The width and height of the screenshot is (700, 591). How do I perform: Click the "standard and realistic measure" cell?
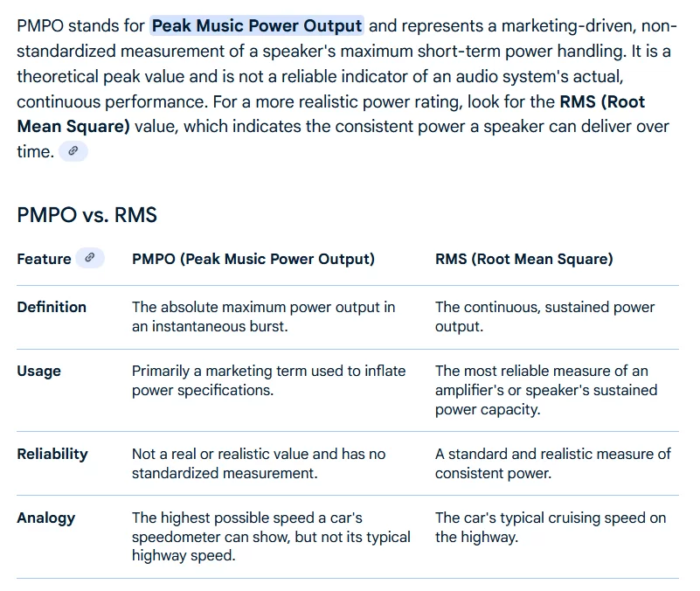point(552,463)
